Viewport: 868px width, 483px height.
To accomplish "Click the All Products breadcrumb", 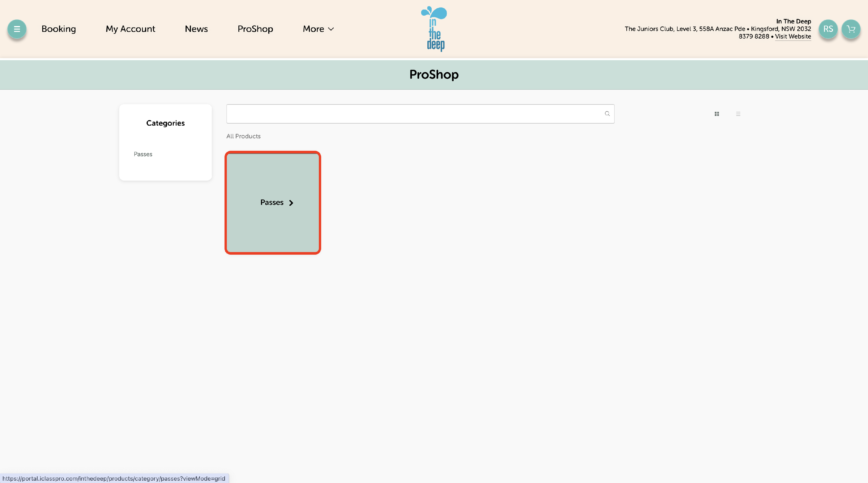I will (243, 136).
